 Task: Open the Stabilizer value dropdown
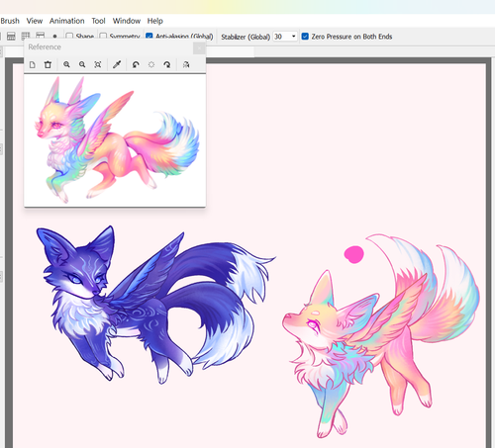tap(293, 37)
